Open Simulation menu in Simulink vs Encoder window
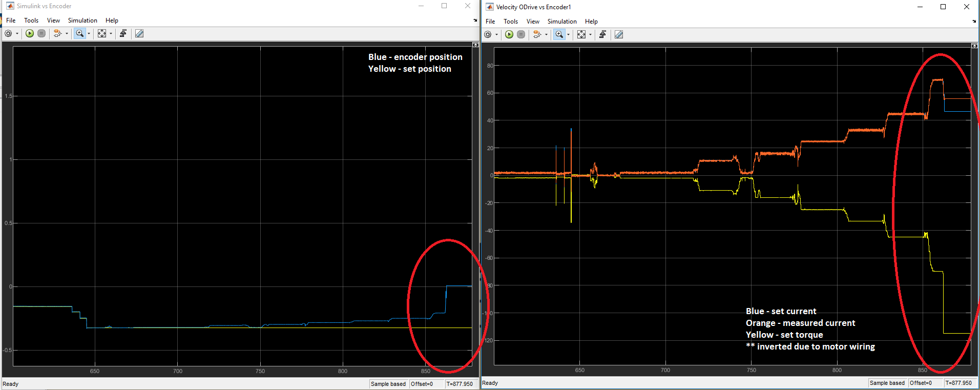Screen dimensions: 980x390 [82, 20]
